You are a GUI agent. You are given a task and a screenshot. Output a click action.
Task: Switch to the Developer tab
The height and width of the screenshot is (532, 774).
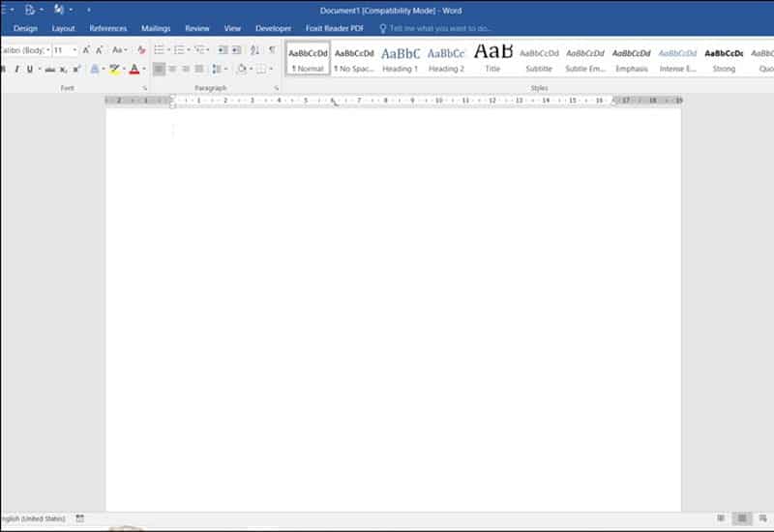[x=273, y=29]
